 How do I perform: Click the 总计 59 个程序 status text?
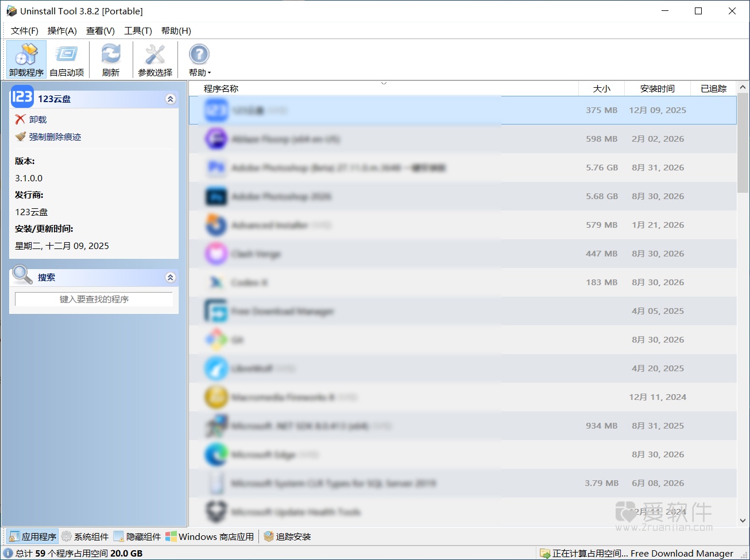pos(79,553)
